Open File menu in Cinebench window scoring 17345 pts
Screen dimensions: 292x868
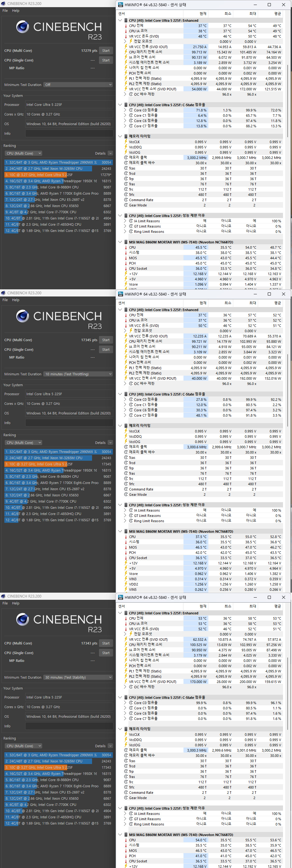click(x=5, y=300)
